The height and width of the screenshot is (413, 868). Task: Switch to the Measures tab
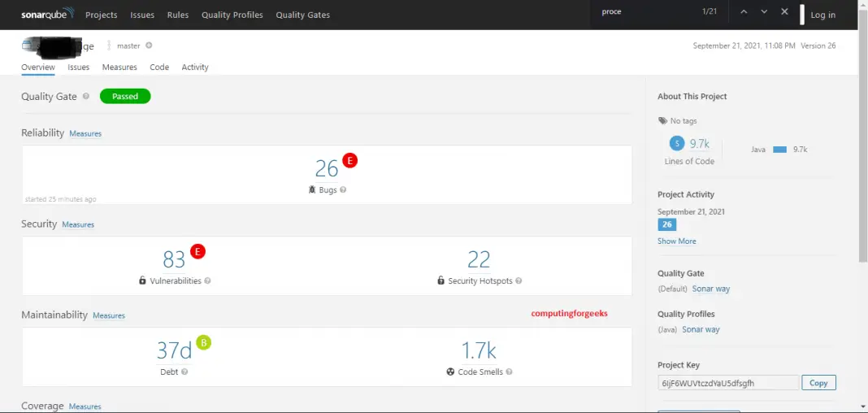pyautogui.click(x=119, y=67)
